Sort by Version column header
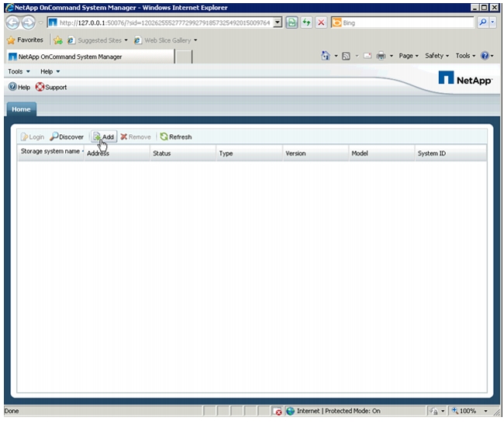 [316, 153]
